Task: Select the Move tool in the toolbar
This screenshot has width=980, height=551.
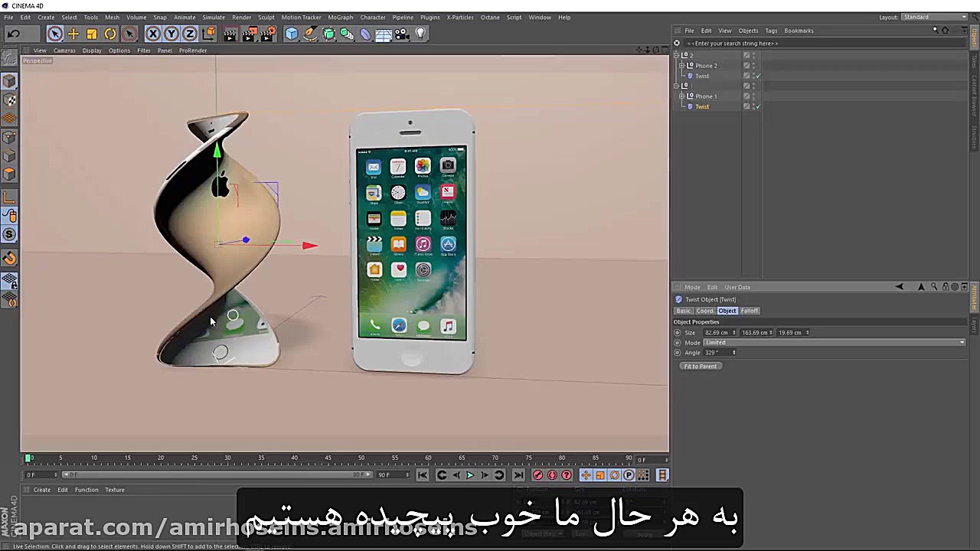Action: 73,33
